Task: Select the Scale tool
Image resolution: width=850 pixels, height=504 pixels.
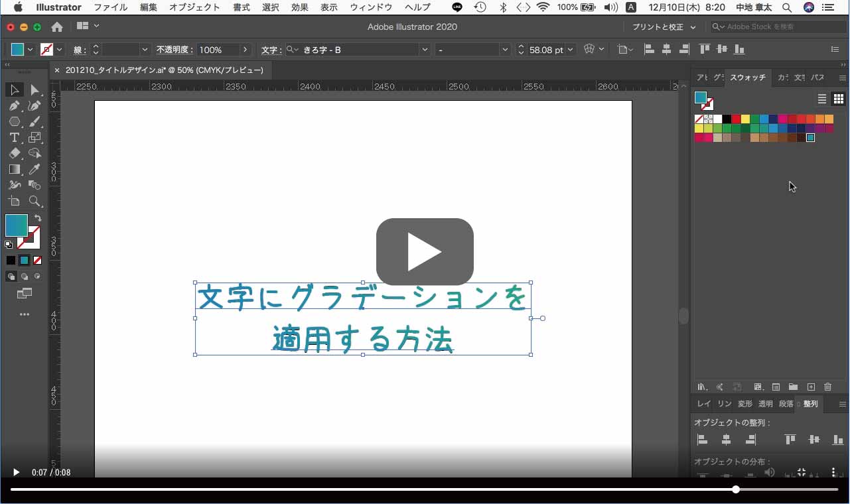Action: [35, 137]
